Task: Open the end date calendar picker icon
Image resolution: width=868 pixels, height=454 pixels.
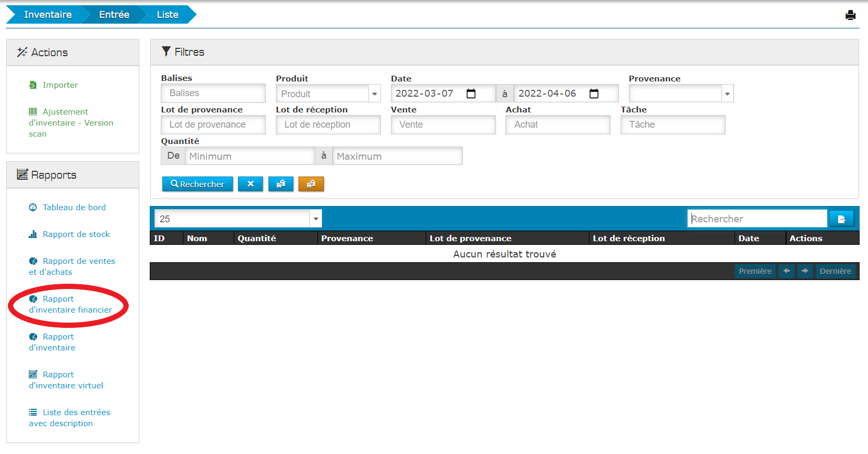Action: pyautogui.click(x=594, y=94)
